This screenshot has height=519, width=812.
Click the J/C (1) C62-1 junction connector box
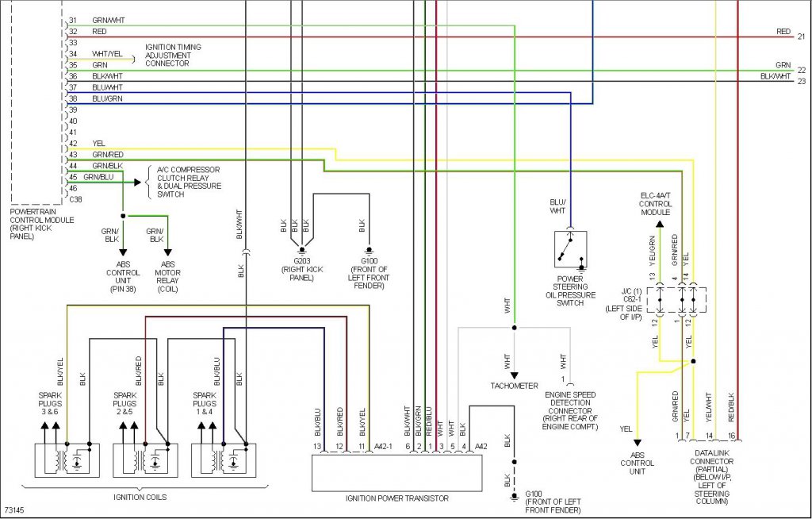tap(676, 300)
